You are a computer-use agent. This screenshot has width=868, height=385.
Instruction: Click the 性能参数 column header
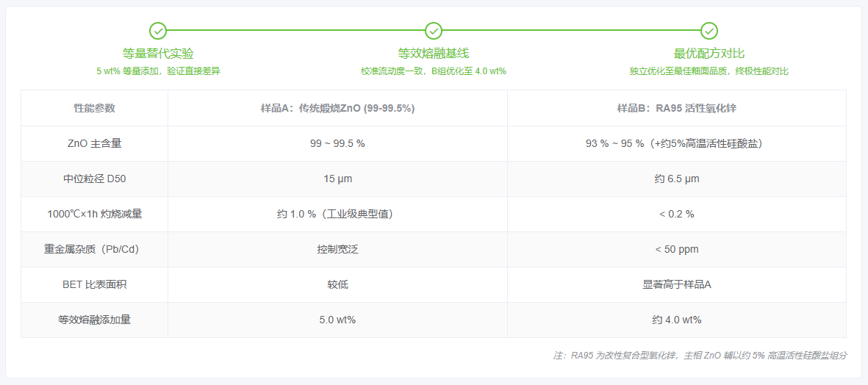click(95, 109)
